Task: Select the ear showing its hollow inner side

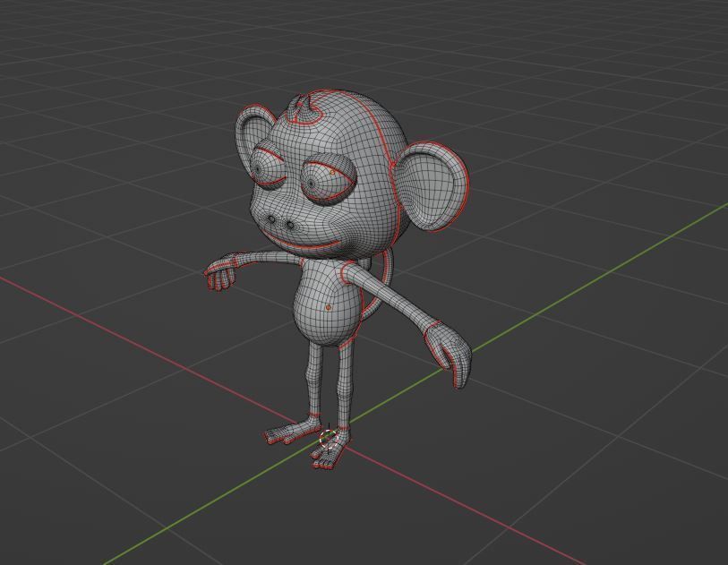Action: [x=432, y=185]
